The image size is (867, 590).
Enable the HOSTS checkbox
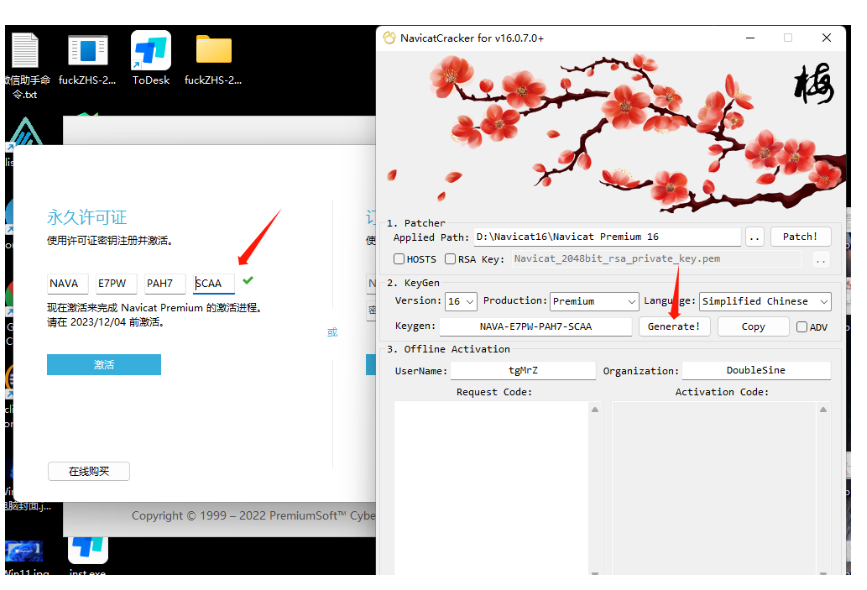pos(400,259)
